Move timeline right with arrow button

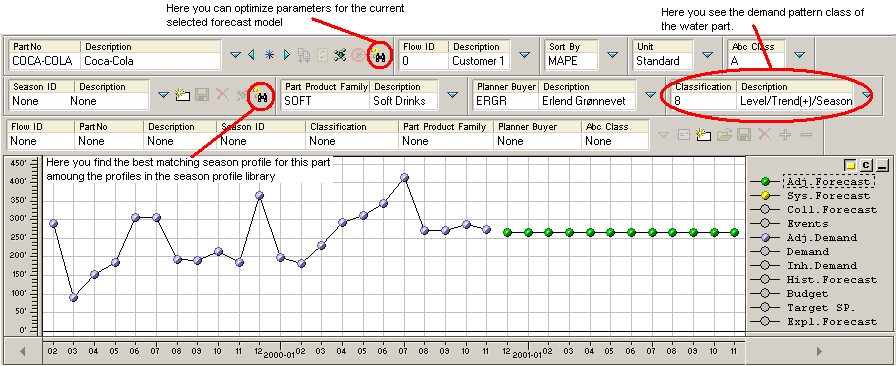819,351
